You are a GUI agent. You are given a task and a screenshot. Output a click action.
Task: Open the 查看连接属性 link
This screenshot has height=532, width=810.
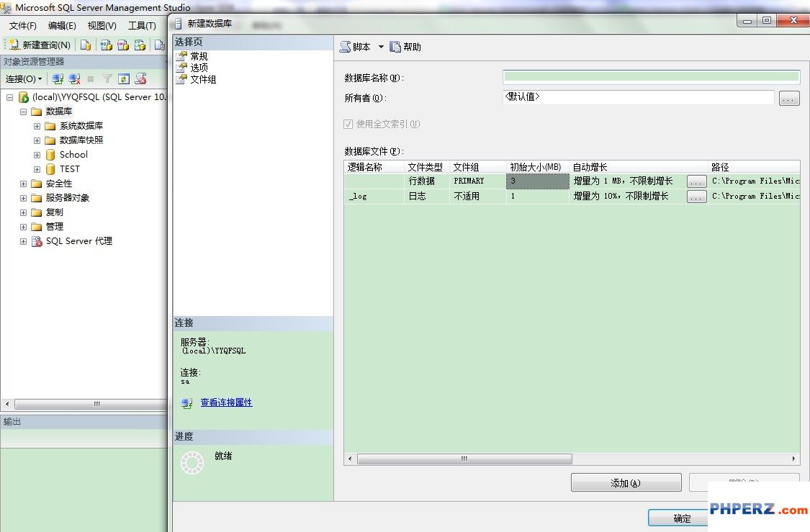[226, 402]
